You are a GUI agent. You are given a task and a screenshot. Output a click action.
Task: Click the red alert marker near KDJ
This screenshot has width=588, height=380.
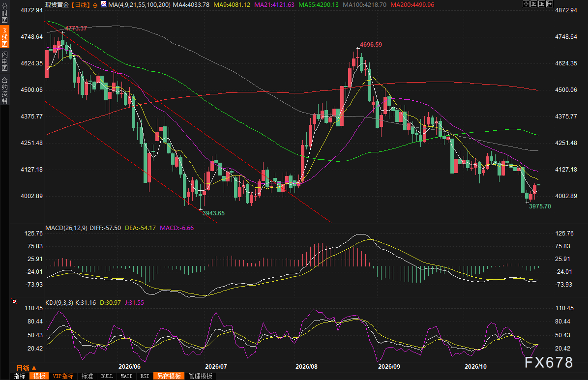[x=14, y=301]
